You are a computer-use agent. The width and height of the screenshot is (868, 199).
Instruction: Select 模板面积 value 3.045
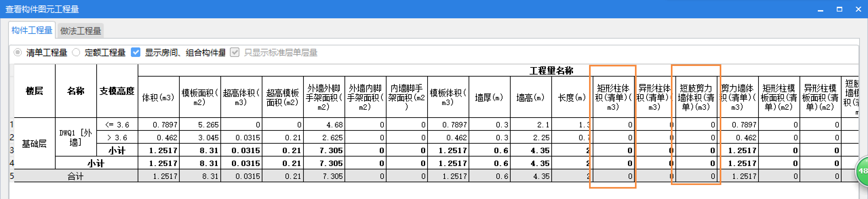pos(200,137)
